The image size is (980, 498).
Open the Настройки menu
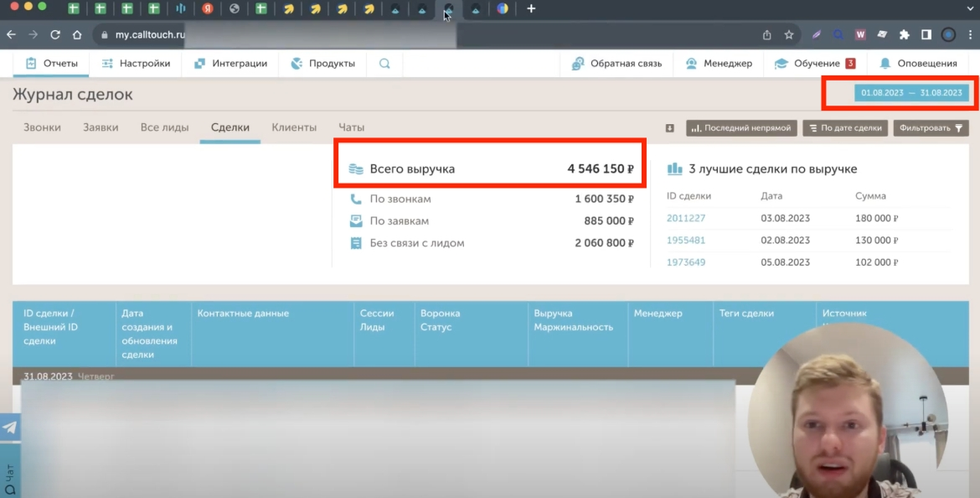[x=136, y=63]
